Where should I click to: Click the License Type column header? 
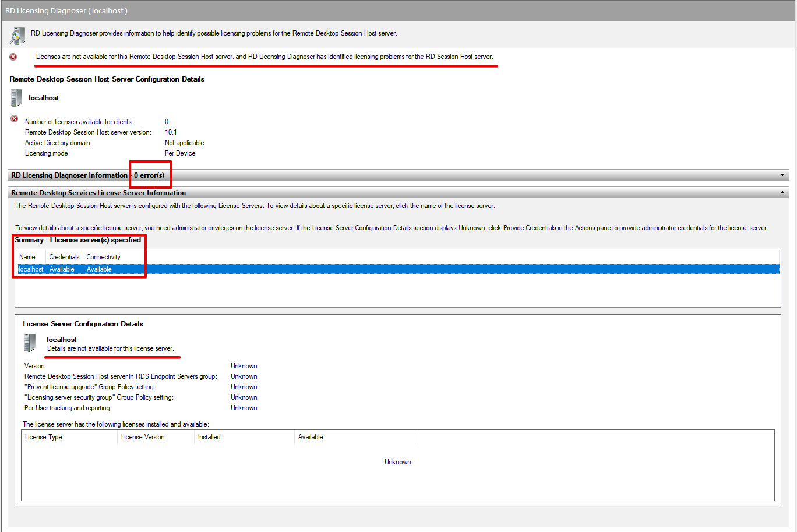[44, 437]
